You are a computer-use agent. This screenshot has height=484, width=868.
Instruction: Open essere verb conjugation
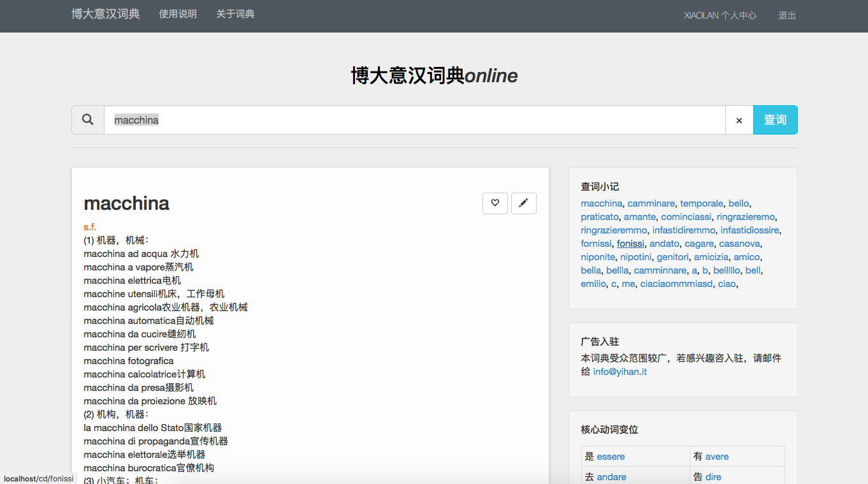(611, 457)
